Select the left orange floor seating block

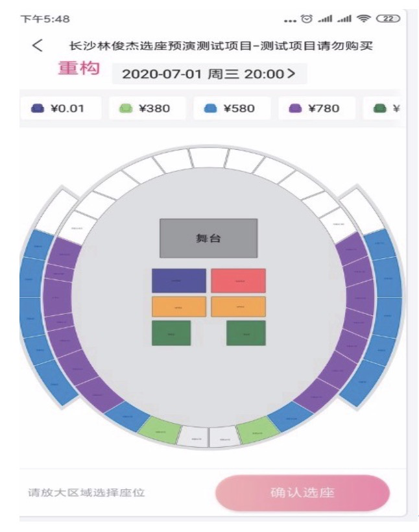pos(178,306)
